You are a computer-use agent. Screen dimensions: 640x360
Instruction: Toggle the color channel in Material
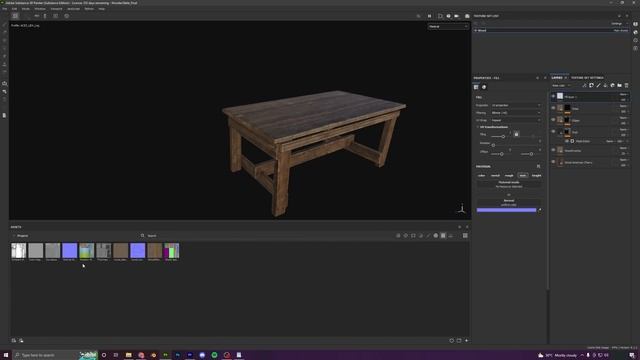482,176
